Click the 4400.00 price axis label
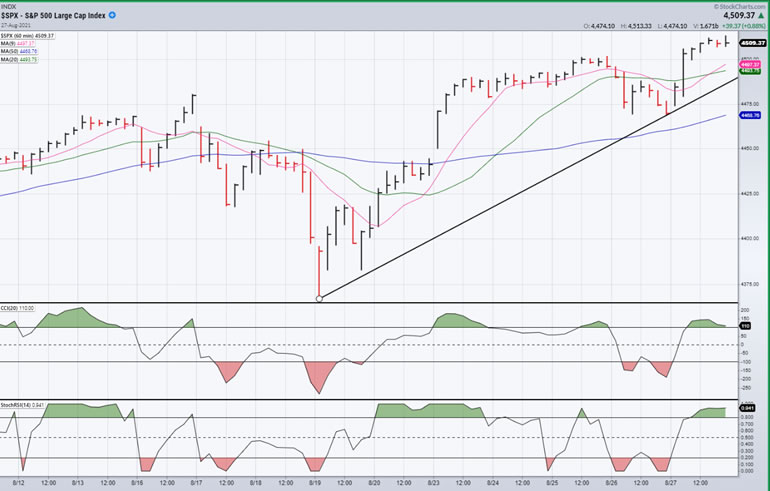 click(x=749, y=239)
